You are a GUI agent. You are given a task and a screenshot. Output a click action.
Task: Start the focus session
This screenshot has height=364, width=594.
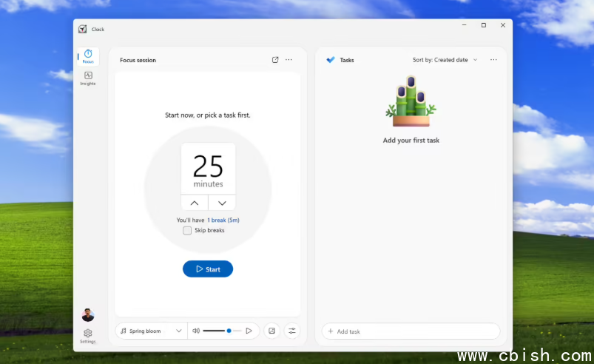[208, 269]
